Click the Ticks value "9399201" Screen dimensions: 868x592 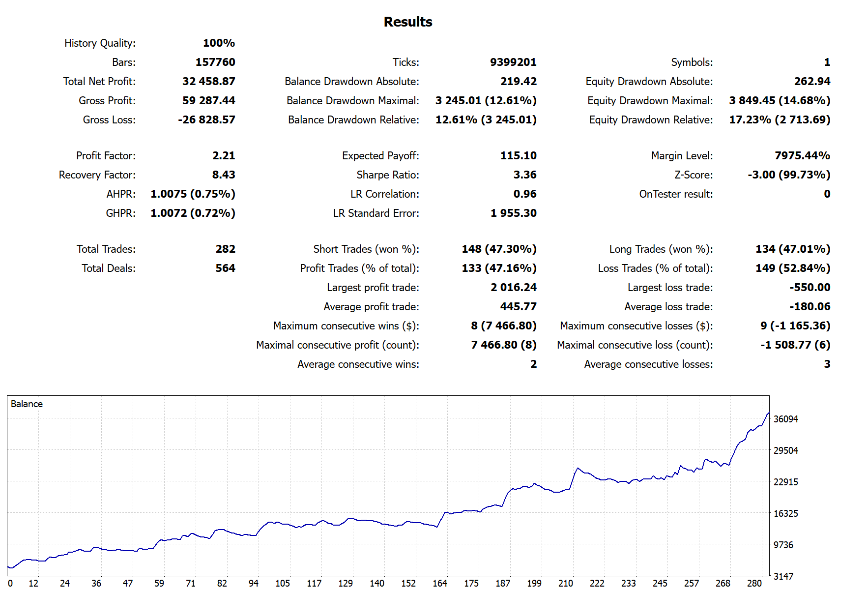pyautogui.click(x=513, y=62)
